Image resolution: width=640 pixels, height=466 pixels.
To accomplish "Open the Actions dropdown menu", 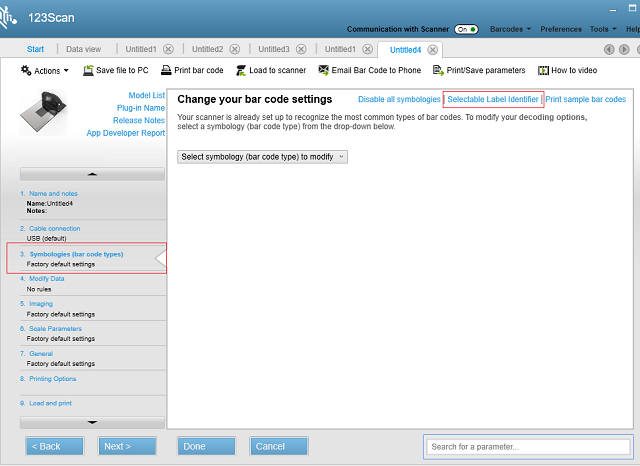I will pos(45,71).
